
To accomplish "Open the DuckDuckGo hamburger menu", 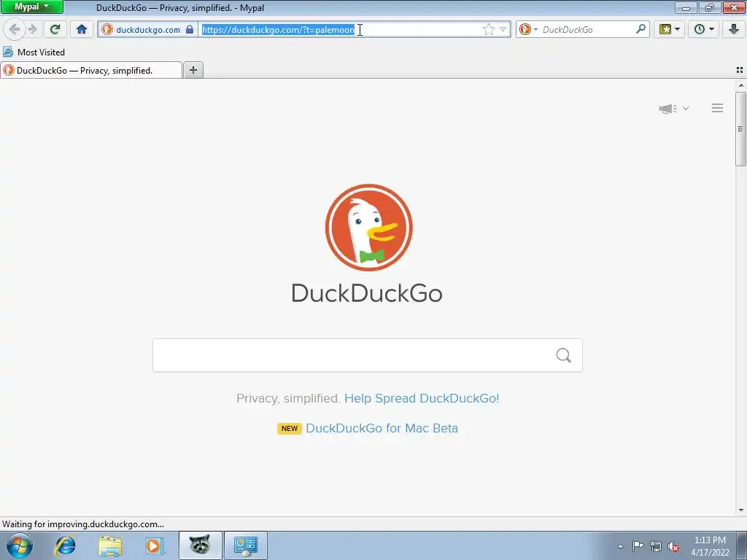I will 718,108.
